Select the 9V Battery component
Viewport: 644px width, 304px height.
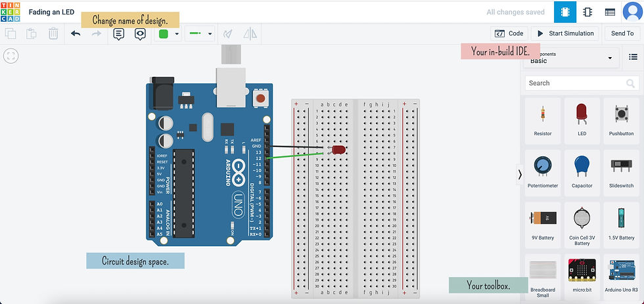click(543, 225)
